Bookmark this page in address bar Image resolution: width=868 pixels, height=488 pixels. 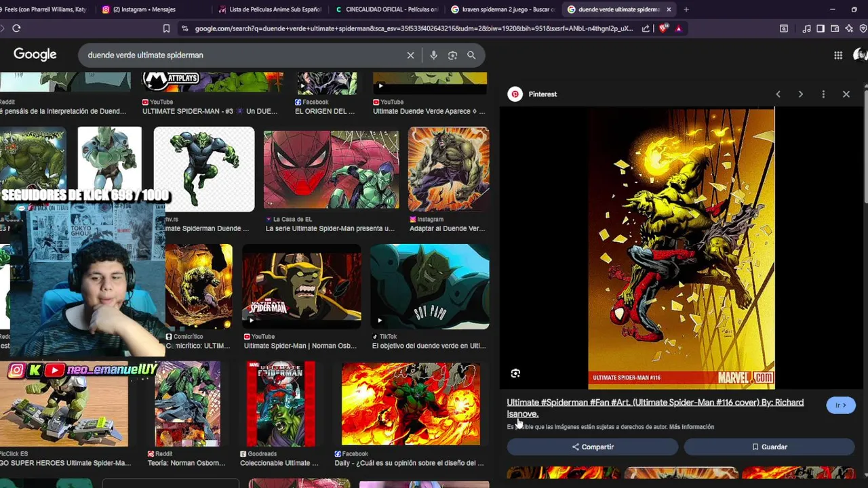click(166, 28)
